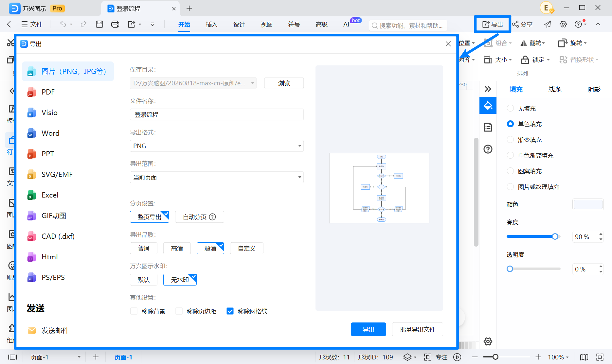
Task: Click the 透明度 transparency slider handle
Action: click(510, 269)
